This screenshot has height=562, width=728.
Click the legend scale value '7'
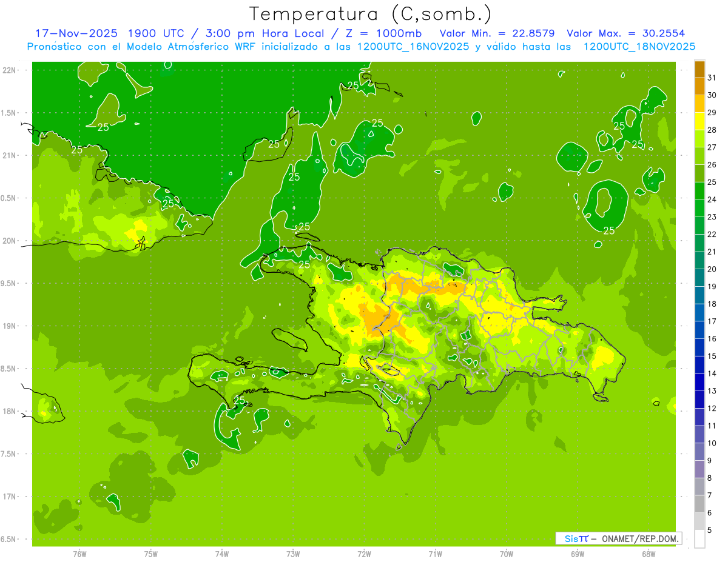(710, 496)
